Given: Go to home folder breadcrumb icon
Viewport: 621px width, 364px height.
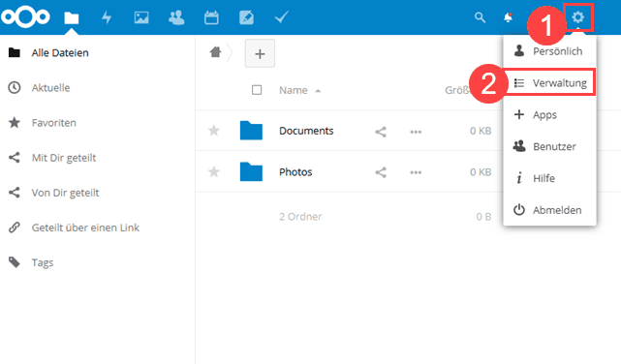Looking at the screenshot, I should coord(215,52).
